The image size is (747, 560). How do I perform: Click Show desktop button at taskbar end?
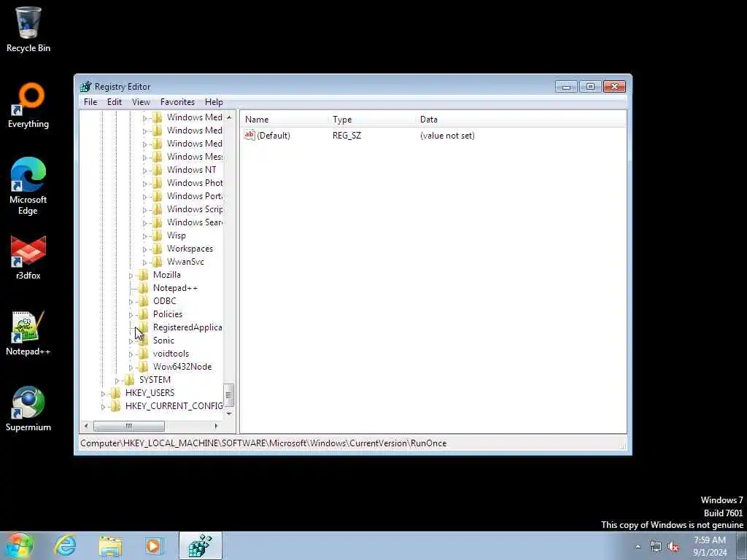tap(742, 546)
